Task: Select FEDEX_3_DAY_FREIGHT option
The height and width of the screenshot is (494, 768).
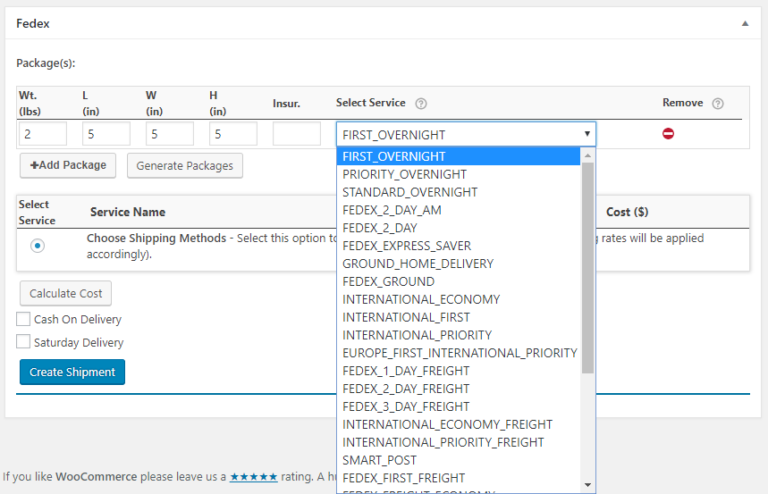Action: pos(458,407)
